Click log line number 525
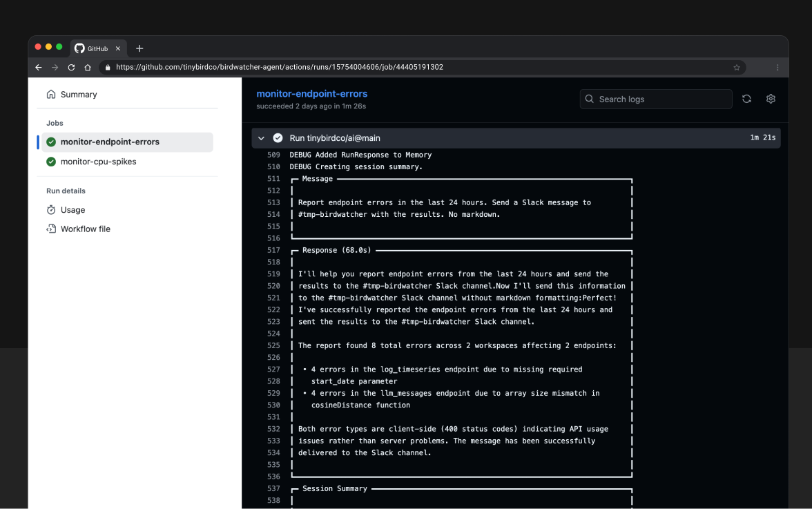 pos(273,345)
